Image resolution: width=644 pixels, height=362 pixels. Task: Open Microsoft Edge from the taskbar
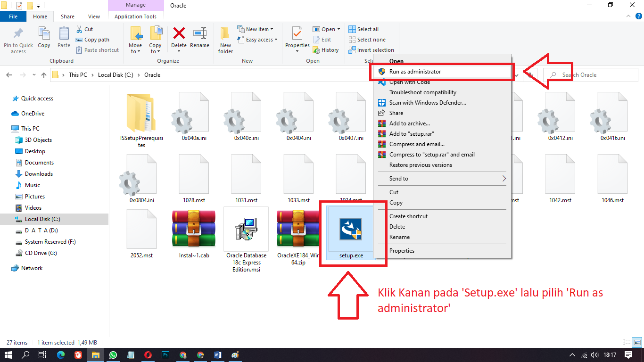tap(61, 355)
